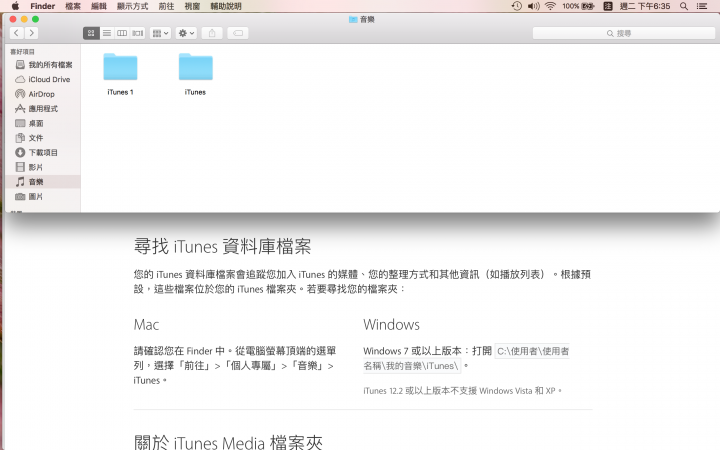Select the iTunes 1 folder
The image size is (720, 450).
click(x=120, y=74)
